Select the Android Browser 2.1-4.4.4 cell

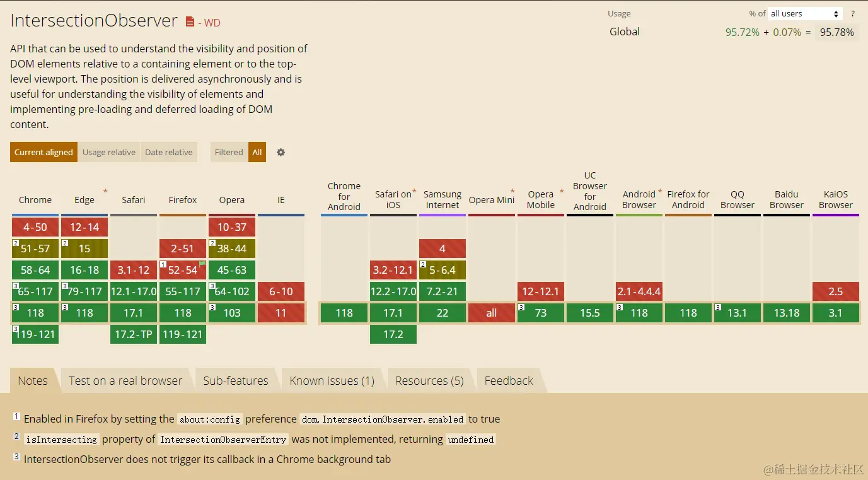pos(639,291)
